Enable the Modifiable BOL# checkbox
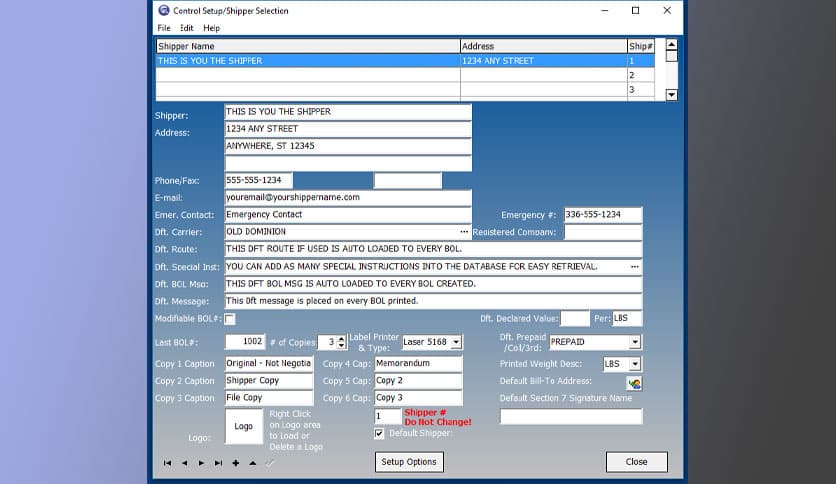This screenshot has height=484, width=836. 230,319
